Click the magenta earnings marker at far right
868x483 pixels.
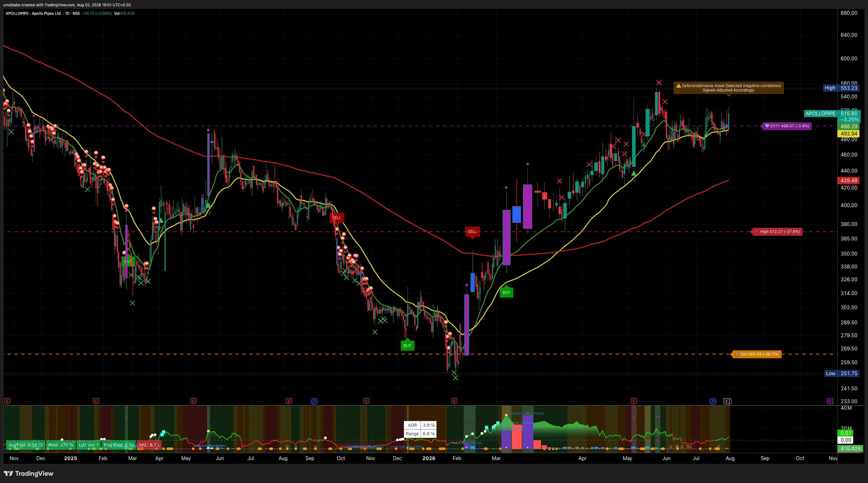point(830,401)
